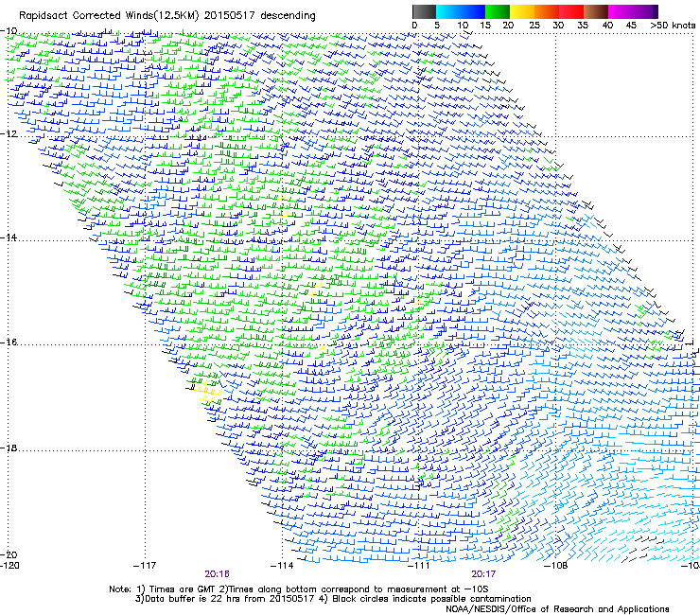Click the '-12' latitude axis label
Viewport: 700px width, 615px height.
(9, 134)
